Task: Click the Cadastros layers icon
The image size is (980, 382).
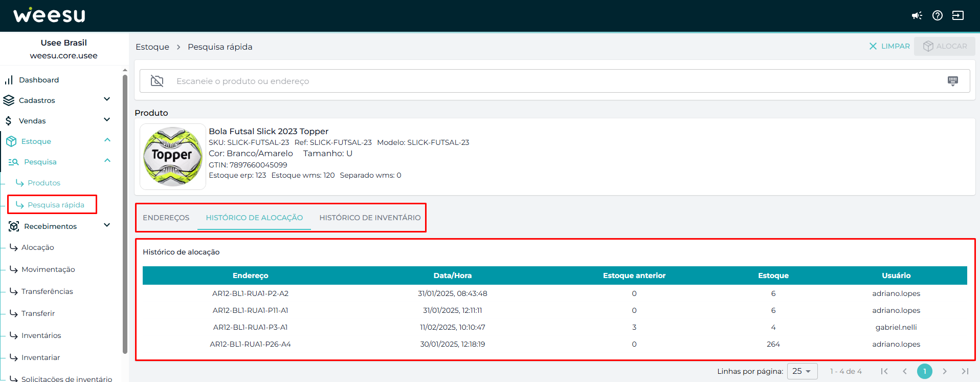Action: (9, 100)
